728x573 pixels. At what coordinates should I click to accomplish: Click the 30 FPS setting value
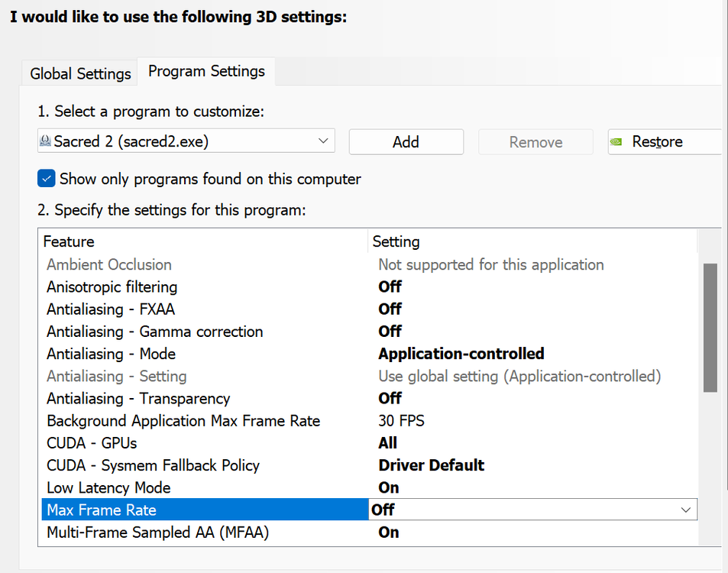point(401,421)
